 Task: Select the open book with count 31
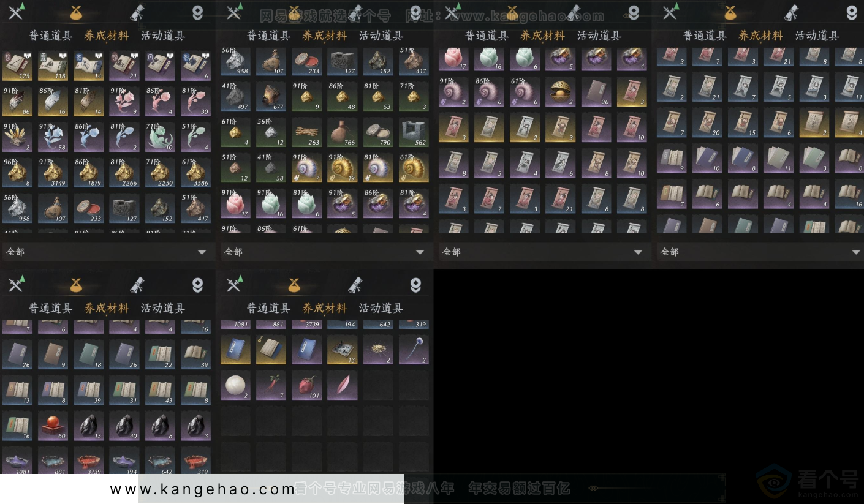coord(124,391)
